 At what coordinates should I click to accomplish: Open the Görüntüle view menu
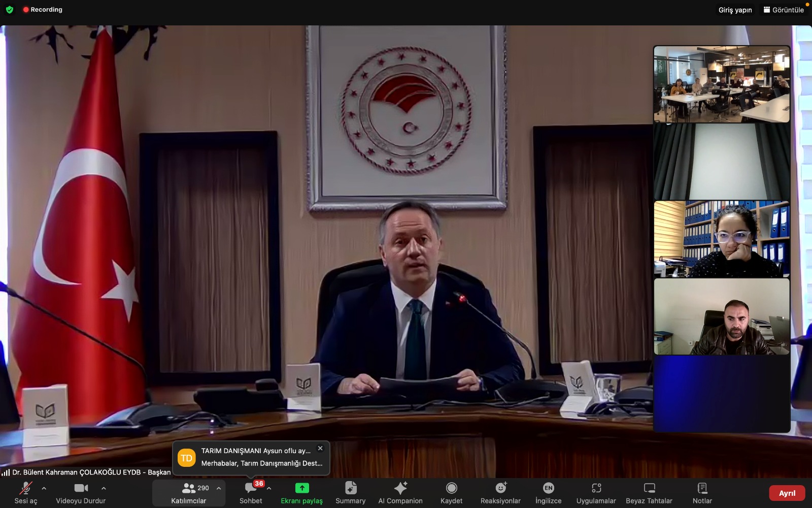click(x=784, y=10)
